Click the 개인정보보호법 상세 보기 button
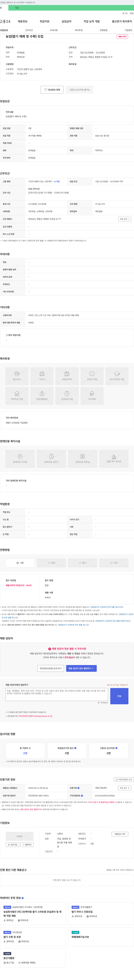This screenshot has width=134, height=980. (50, 668)
